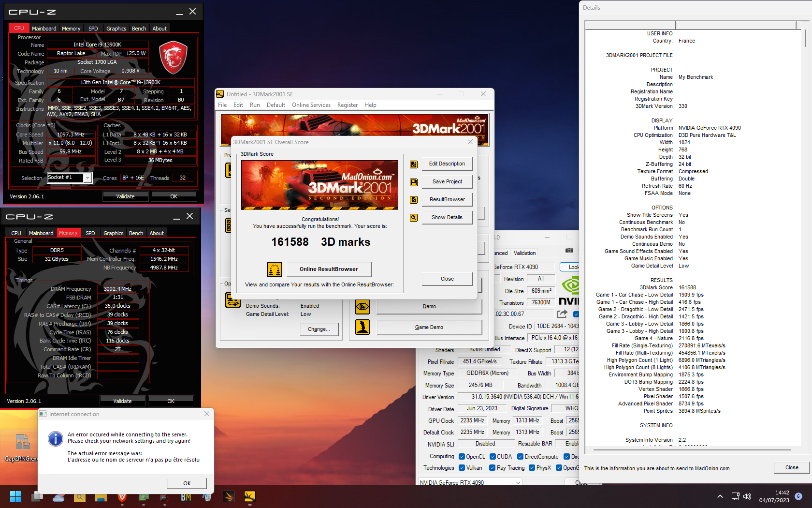Open the Windows Start menu
Viewport: 812px width, 508px height.
(15, 496)
